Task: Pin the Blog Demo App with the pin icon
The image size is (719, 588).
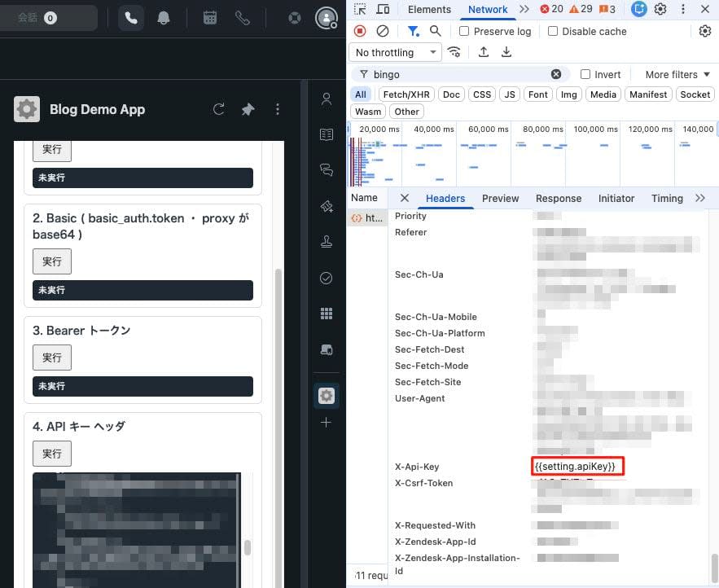Action: pyautogui.click(x=248, y=109)
